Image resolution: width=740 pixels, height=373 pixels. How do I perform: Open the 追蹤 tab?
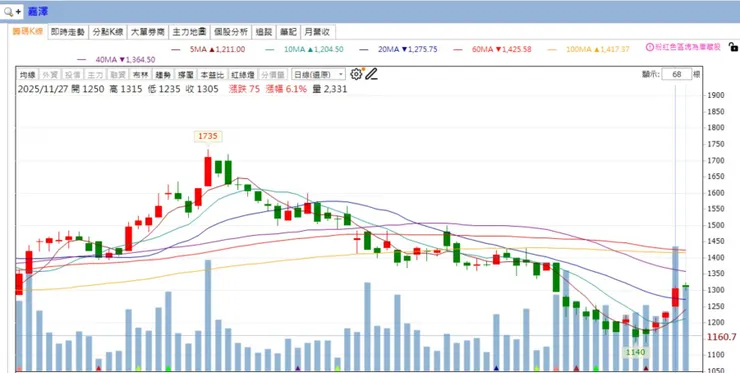tap(264, 32)
